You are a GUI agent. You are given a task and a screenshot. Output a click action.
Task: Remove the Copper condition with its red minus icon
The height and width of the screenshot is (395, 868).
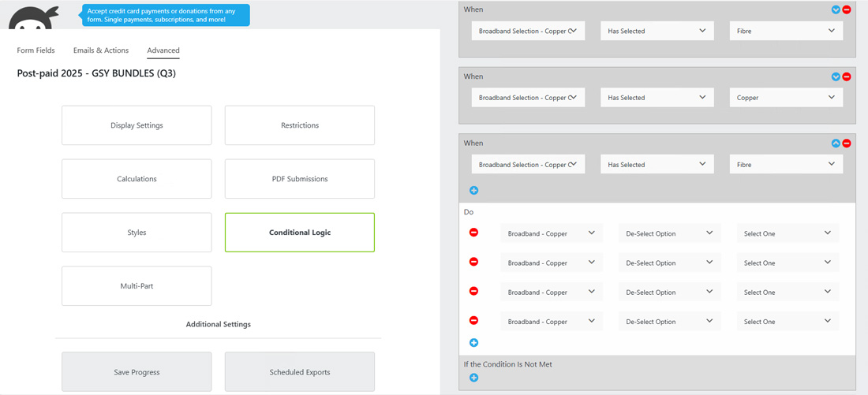tap(847, 77)
